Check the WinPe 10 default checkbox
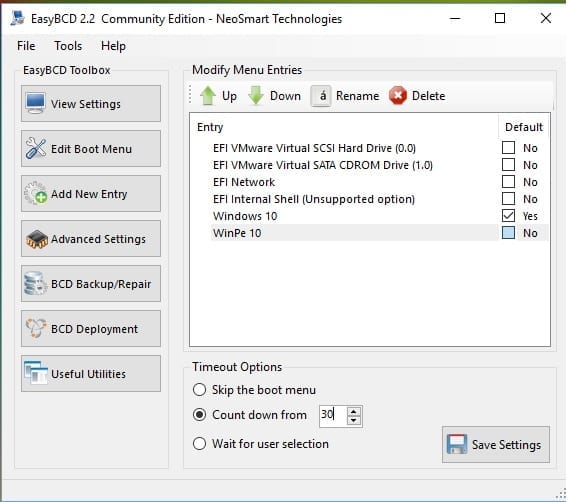The width and height of the screenshot is (568, 502). 508,233
